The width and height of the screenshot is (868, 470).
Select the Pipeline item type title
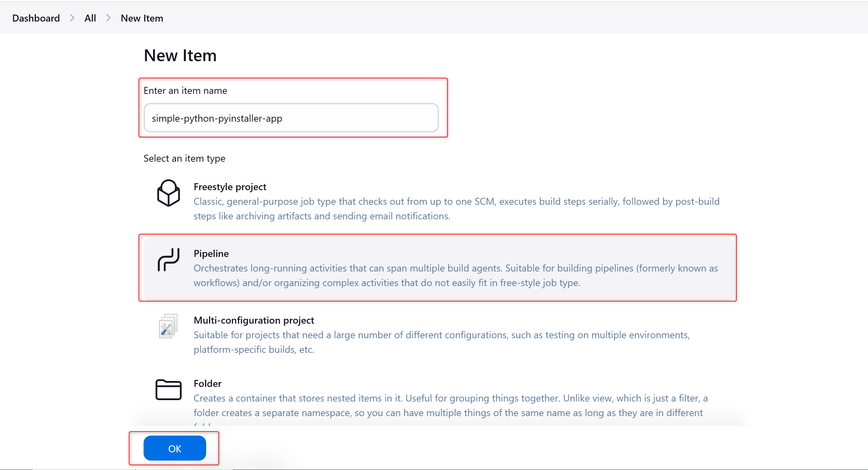click(211, 254)
